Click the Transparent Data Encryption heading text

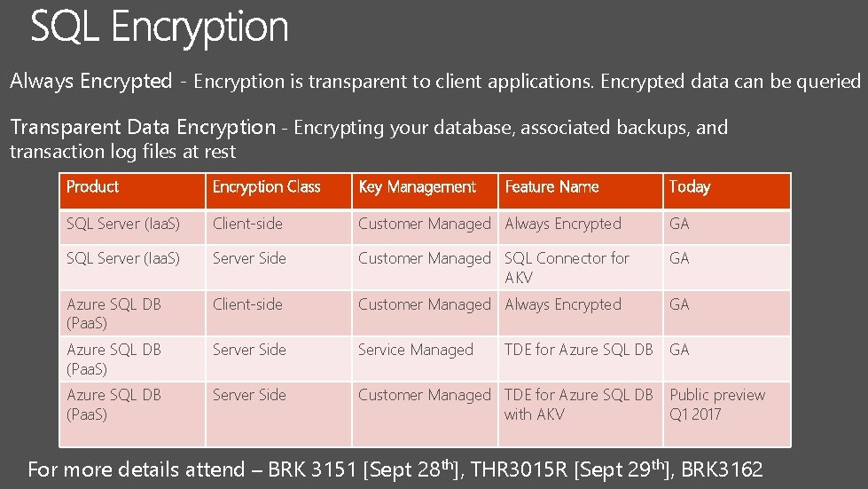(x=143, y=128)
